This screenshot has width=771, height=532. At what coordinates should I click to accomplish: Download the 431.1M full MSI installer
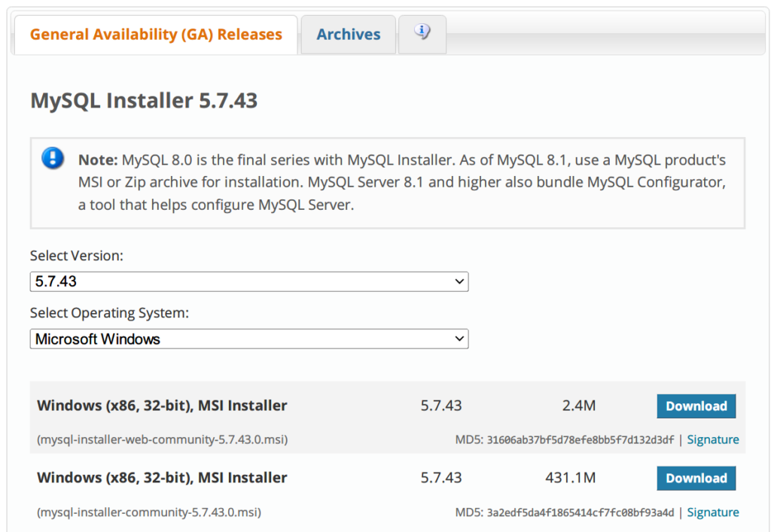696,479
